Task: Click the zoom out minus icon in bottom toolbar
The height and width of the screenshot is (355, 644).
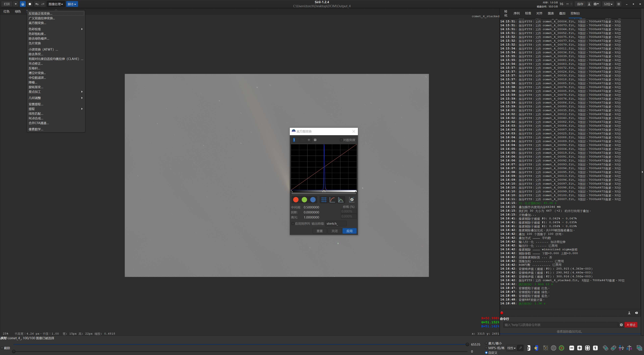Action: [572, 348]
